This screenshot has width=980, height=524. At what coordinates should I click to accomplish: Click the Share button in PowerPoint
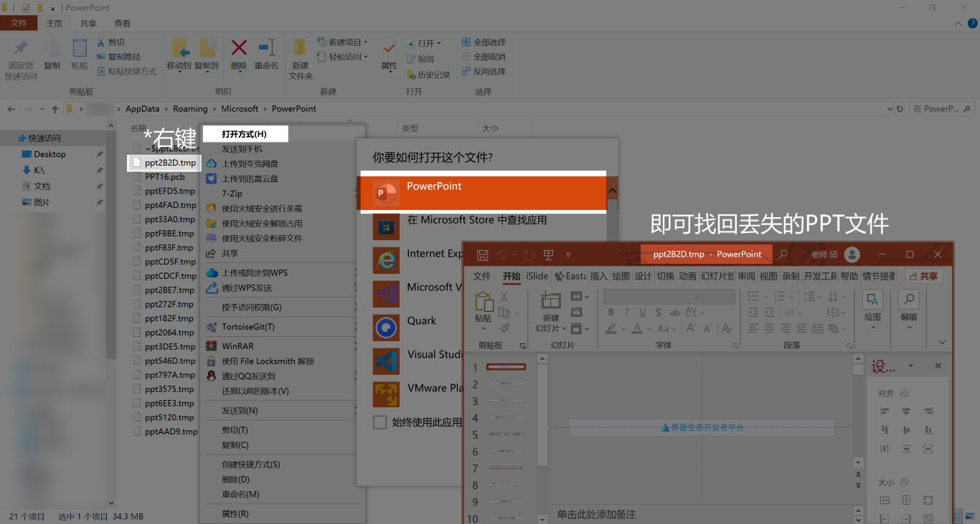(923, 276)
